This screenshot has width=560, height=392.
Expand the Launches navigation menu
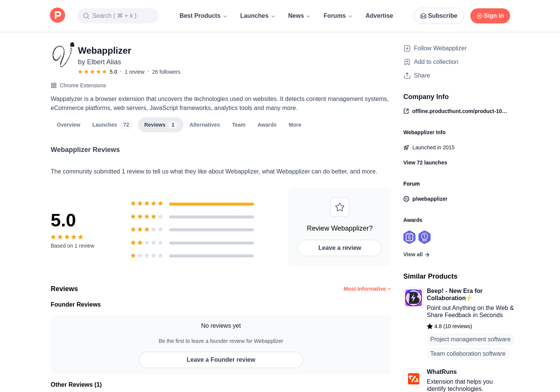click(257, 16)
